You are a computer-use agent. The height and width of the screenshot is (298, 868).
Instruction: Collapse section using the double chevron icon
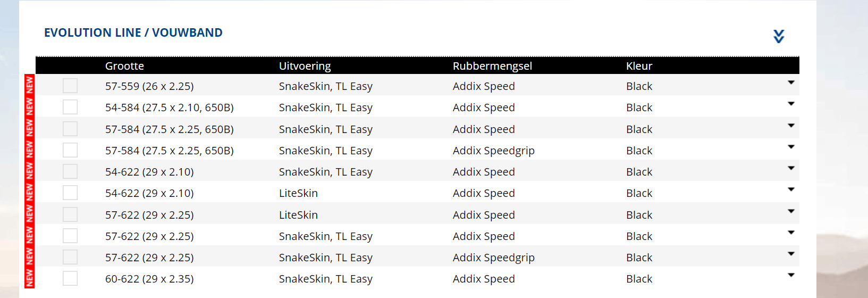[779, 36]
